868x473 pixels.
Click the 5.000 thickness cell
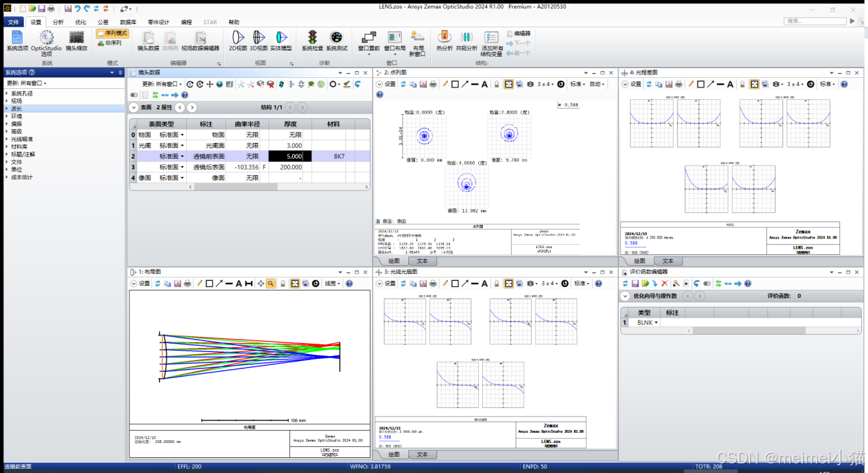(x=290, y=157)
